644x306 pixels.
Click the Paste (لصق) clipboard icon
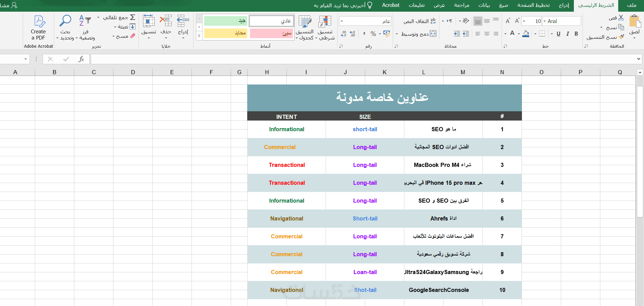[x=635, y=21]
